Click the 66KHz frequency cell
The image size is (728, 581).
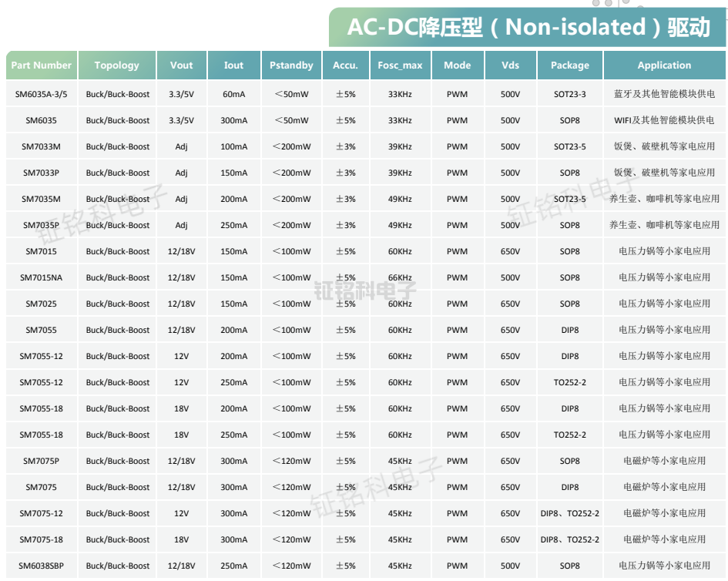[400, 277]
